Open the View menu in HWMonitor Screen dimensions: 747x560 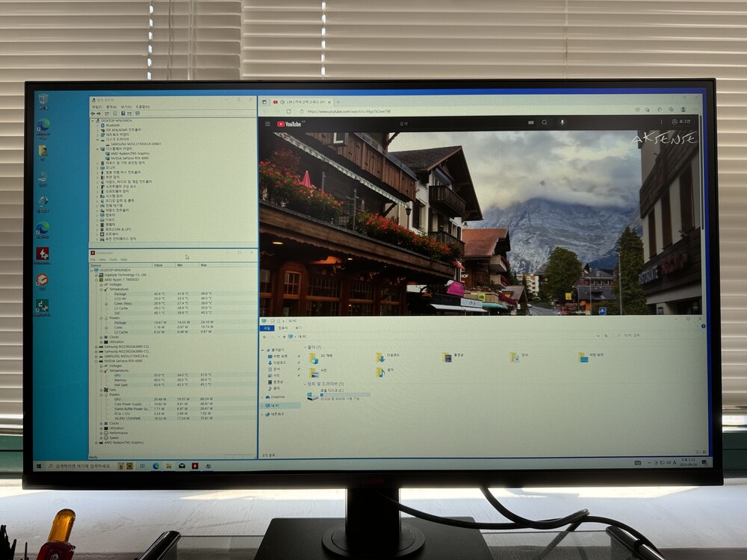(x=103, y=259)
